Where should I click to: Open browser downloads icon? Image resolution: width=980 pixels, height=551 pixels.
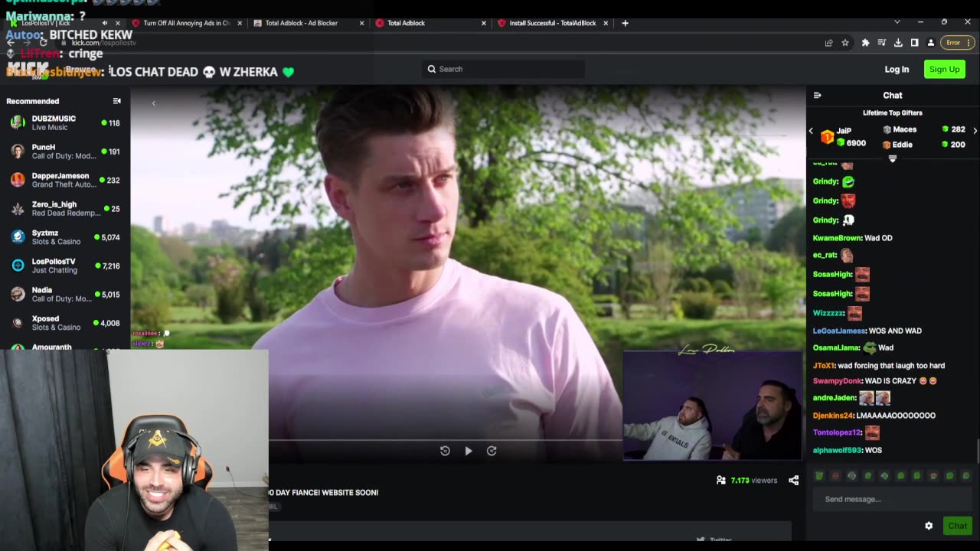coord(898,43)
